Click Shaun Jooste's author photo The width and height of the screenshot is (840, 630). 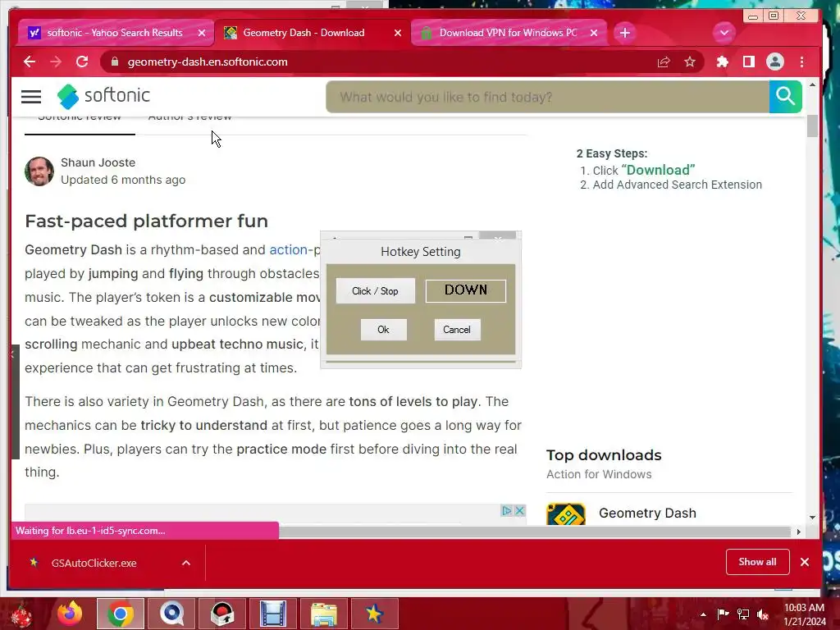[39, 171]
